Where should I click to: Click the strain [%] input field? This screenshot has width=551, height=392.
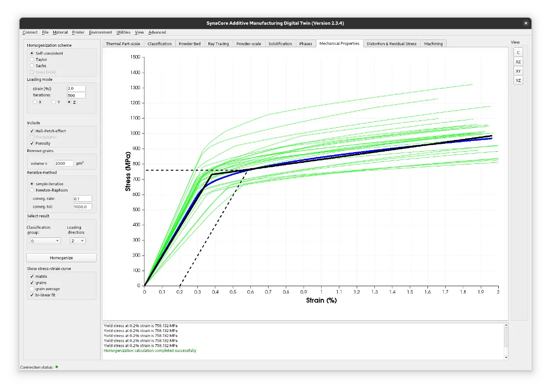click(x=76, y=88)
